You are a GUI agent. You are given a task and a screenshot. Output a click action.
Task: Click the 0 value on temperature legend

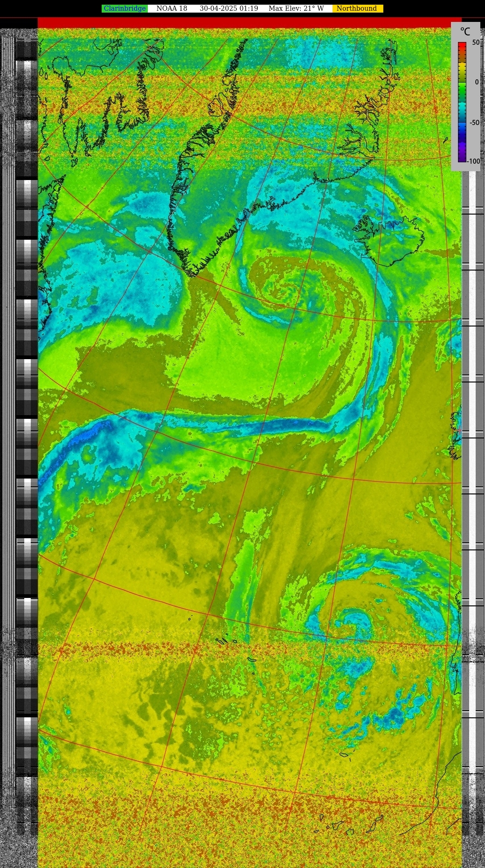[x=477, y=82]
